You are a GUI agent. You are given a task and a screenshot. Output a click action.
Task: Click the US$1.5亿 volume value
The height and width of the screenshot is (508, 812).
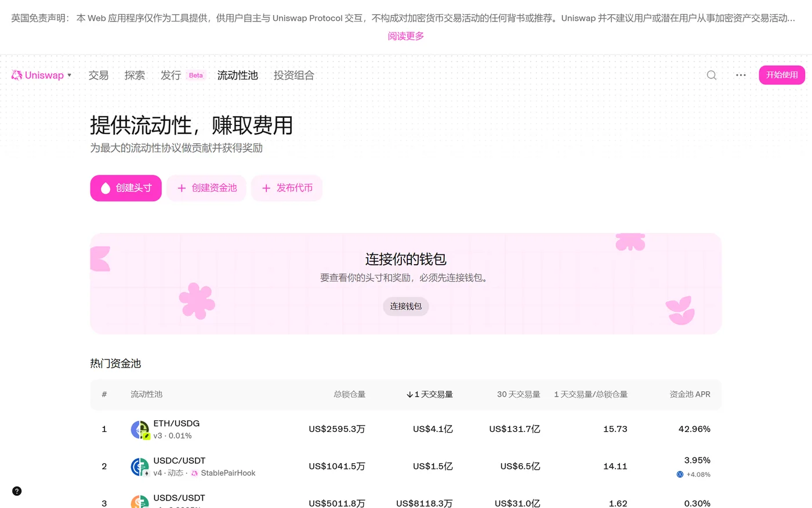click(433, 466)
